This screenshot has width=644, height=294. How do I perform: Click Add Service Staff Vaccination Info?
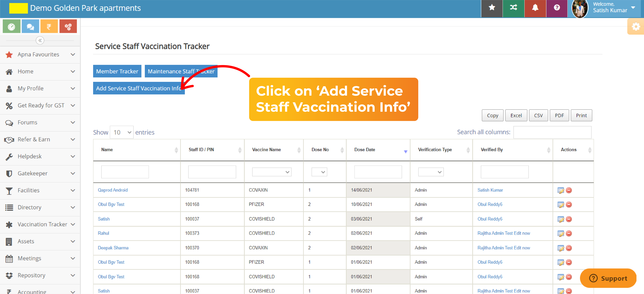pyautogui.click(x=139, y=88)
